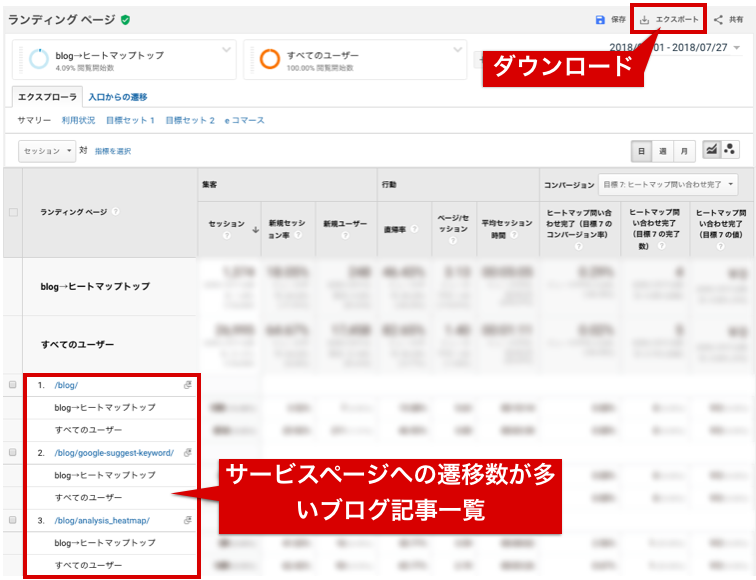
Task: Toggle the select-all checkbox in table header
Action: [x=12, y=212]
